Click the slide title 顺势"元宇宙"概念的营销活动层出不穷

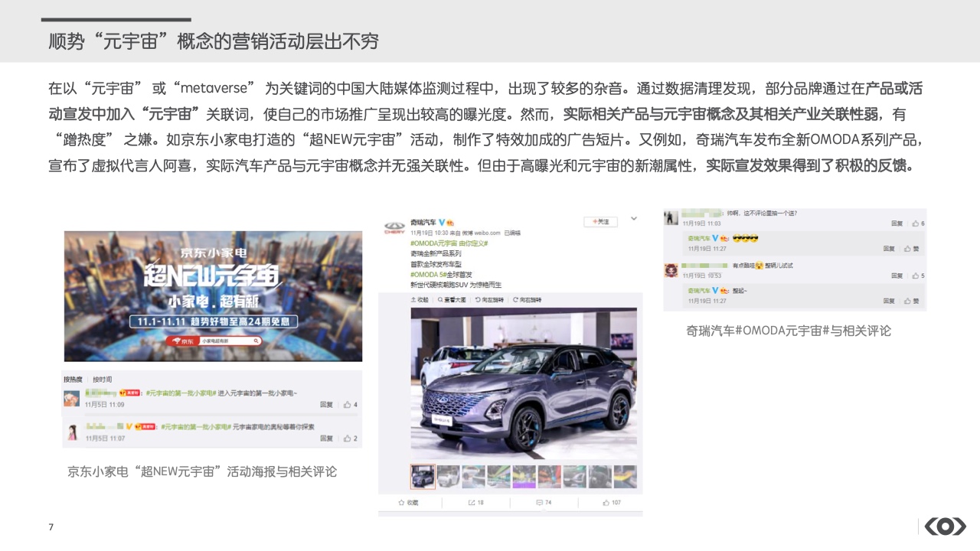tap(214, 41)
